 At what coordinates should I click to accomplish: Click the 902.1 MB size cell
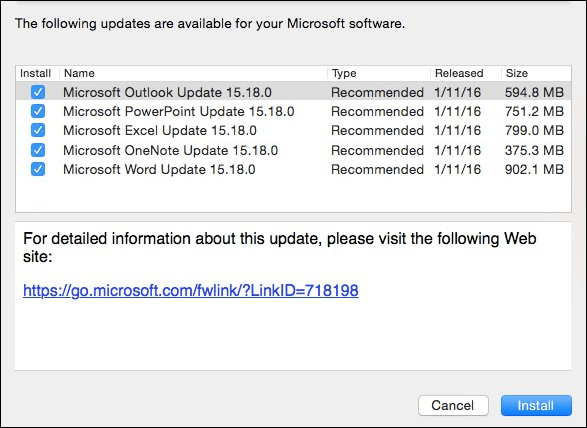pyautogui.click(x=534, y=169)
